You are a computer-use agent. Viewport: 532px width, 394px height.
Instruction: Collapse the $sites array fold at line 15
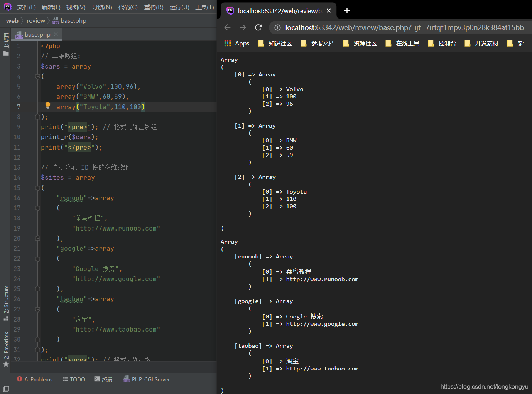click(38, 188)
